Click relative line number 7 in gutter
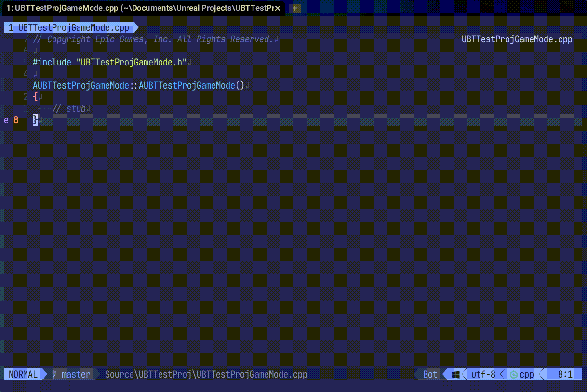Image resolution: width=587 pixels, height=392 pixels. 26,39
